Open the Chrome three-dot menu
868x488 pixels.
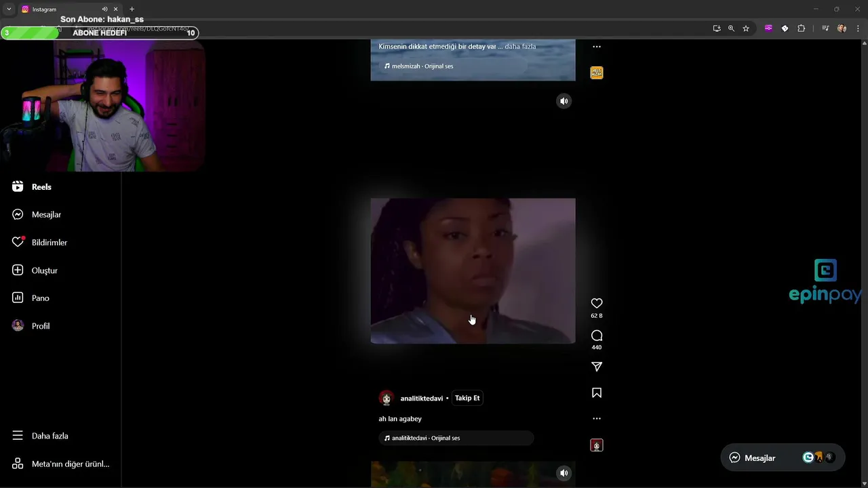pyautogui.click(x=858, y=28)
